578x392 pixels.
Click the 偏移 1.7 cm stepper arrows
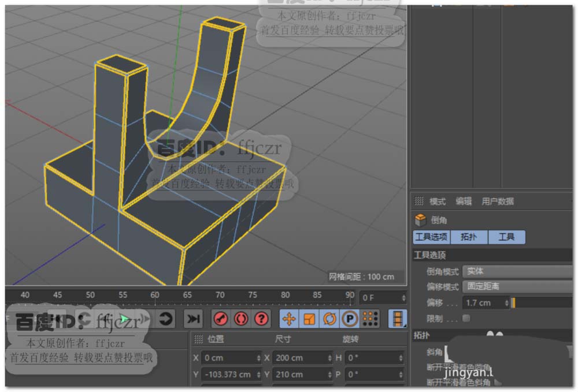507,303
